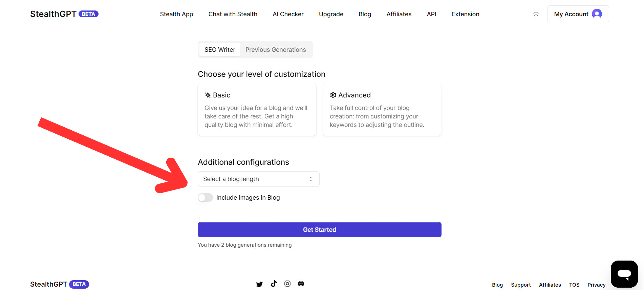
Task: Select the SEO Writer tab
Action: [220, 50]
